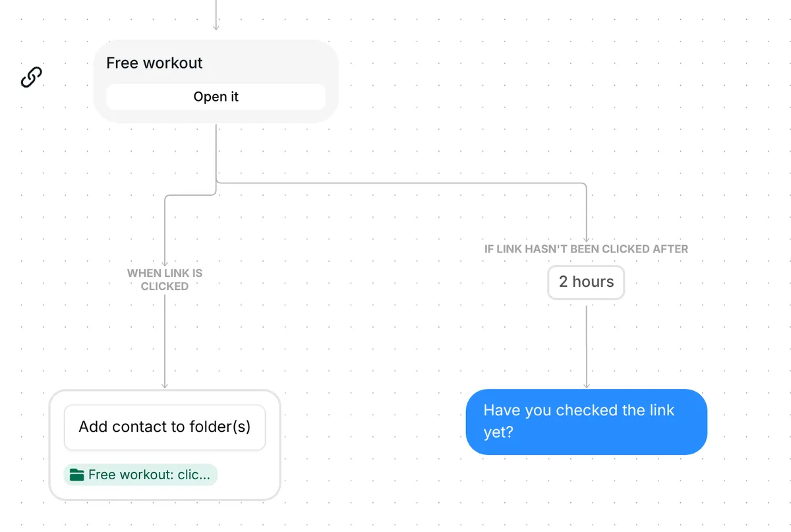Select the Have you checked the link yet? message

586,422
